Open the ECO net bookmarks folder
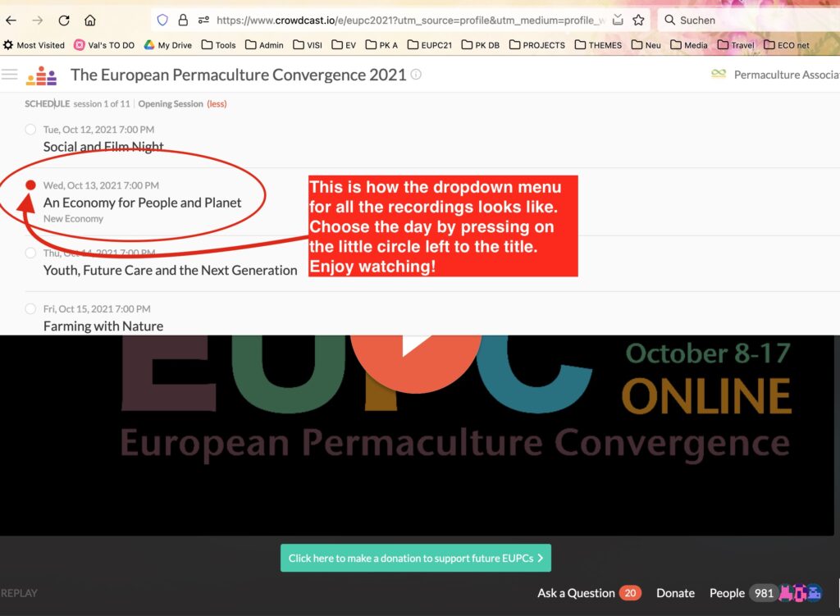This screenshot has height=616, width=840. point(787,45)
